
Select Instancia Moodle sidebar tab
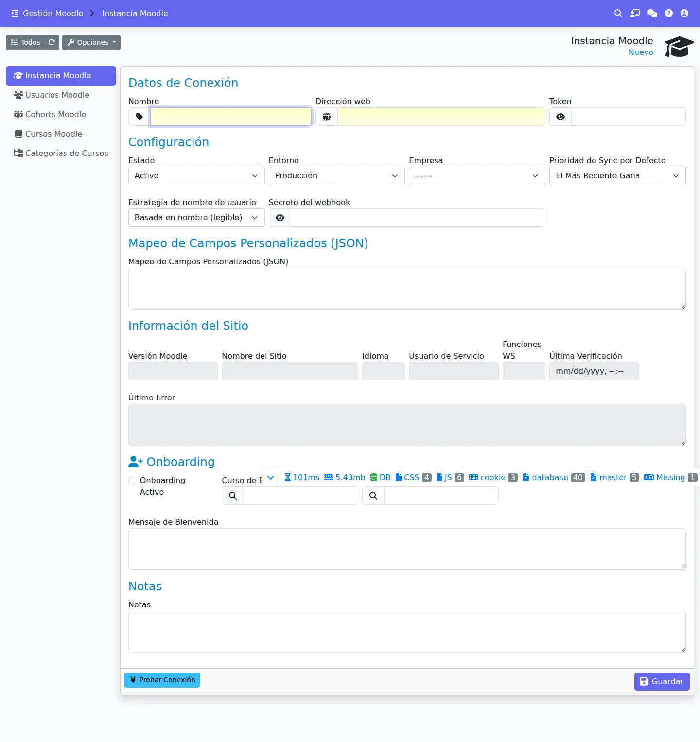click(x=61, y=76)
